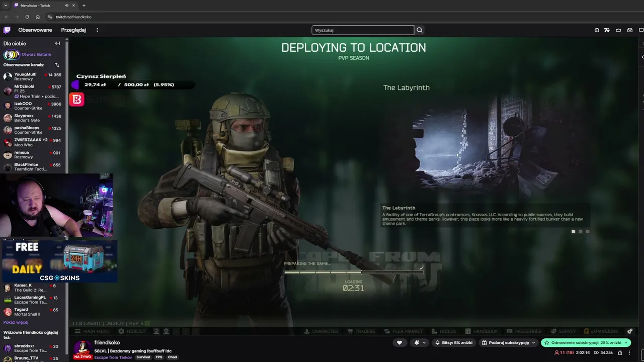644x362 pixels.
Task: Click the Survey game tab
Action: pos(563,331)
